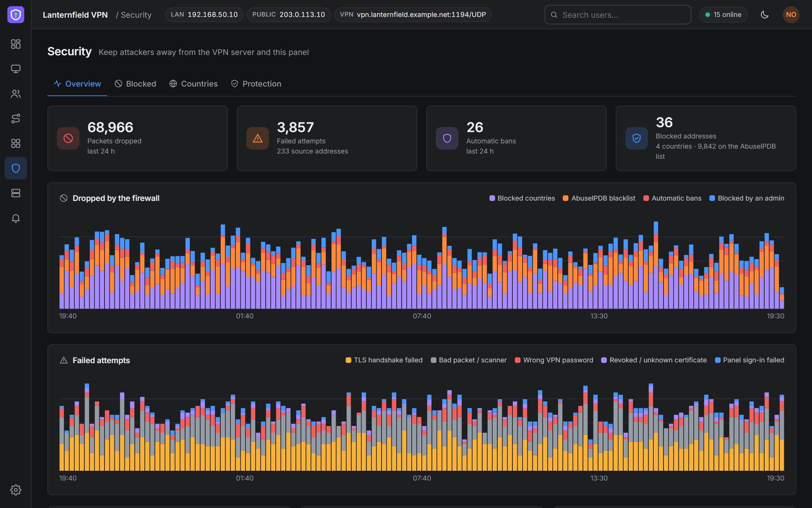Image resolution: width=812 pixels, height=508 pixels.
Task: Open the monitor devices icon in sidebar
Action: [x=16, y=69]
